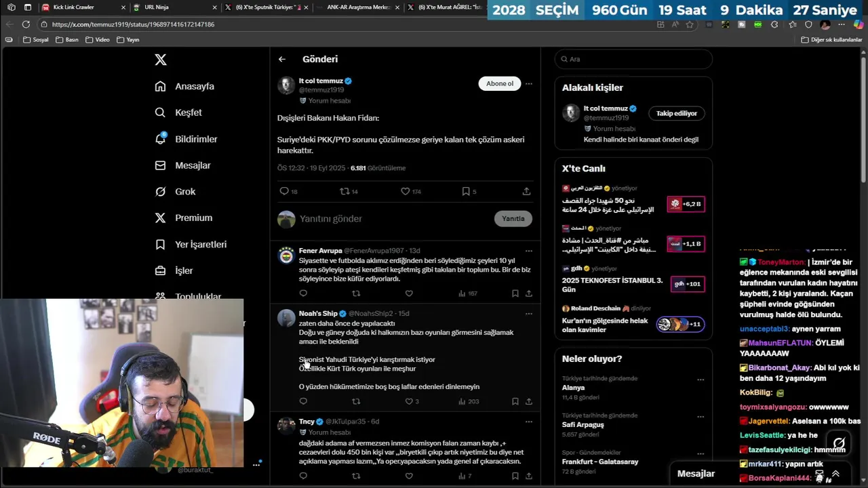Open more options for Alanya trend
Viewport: 868px width, 488px height.
tap(701, 380)
